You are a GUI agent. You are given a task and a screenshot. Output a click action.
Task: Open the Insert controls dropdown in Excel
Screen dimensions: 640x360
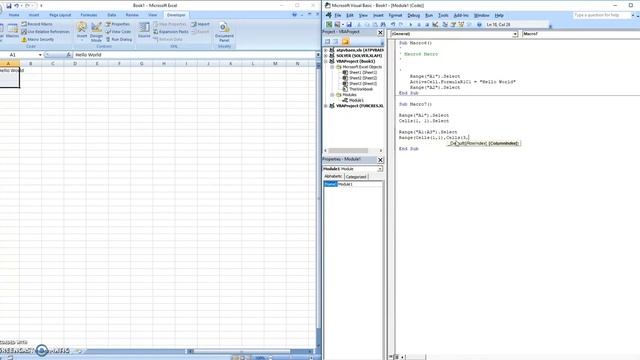82,32
